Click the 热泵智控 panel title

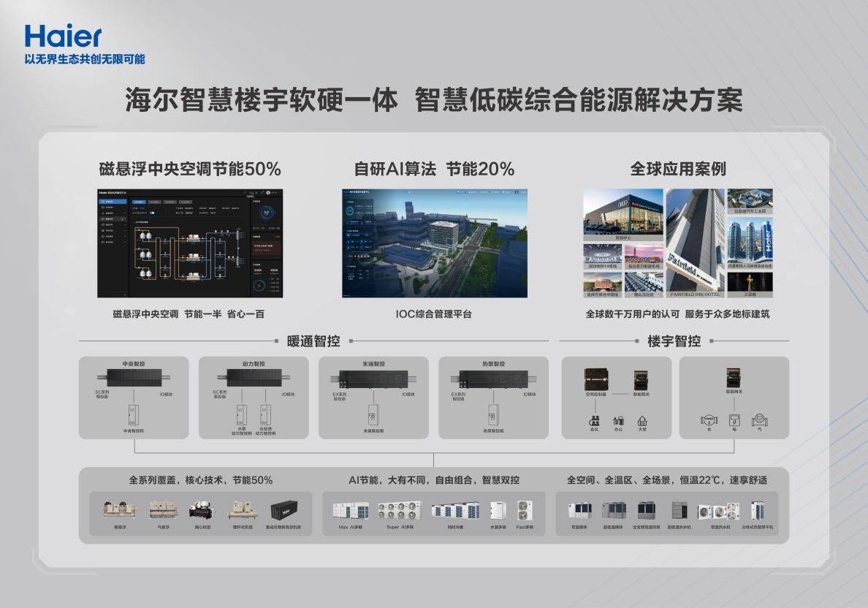(x=493, y=363)
